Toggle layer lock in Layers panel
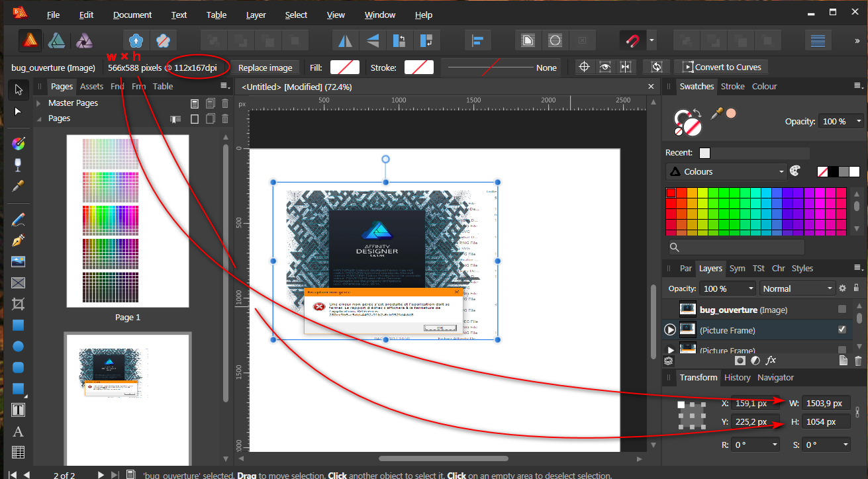The height and width of the screenshot is (479, 868). pos(857,288)
